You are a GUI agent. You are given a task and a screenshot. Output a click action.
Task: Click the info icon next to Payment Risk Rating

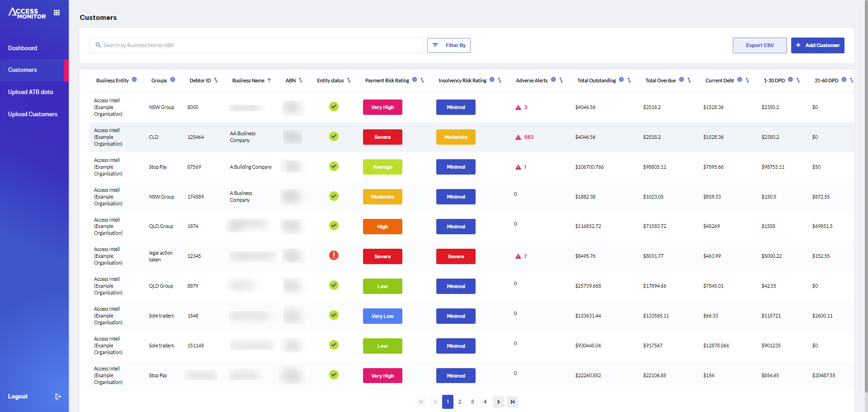pyautogui.click(x=414, y=80)
